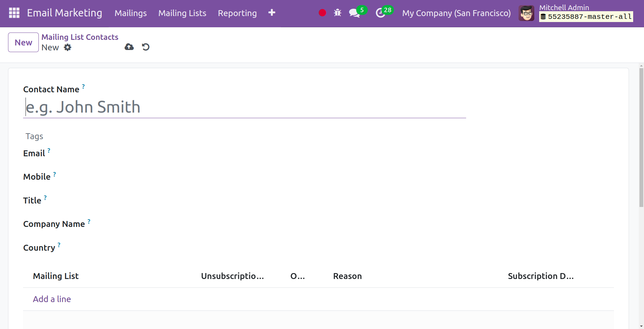This screenshot has width=644, height=329.
Task: Click the New button
Action: coord(23,42)
